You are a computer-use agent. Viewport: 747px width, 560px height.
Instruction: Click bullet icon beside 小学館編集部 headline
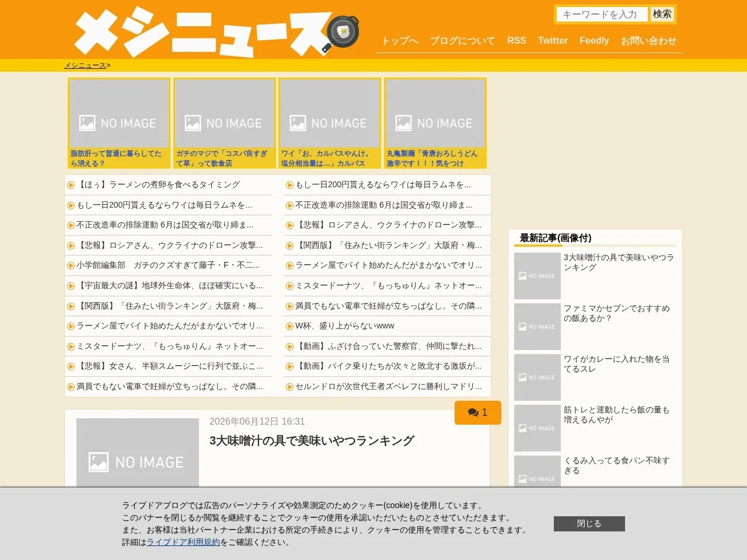point(71,265)
